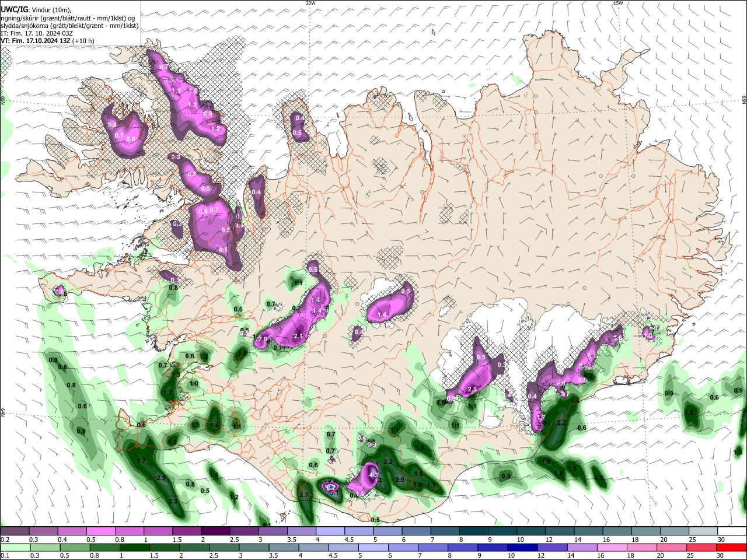The width and height of the screenshot is (747, 560).
Task: Click the lavender 4–4.5 swatch in upper legend
Action: pos(330,531)
